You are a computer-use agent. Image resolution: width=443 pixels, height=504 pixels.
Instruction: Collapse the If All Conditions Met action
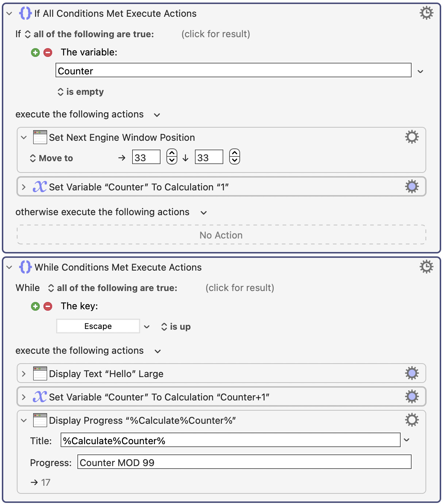[x=9, y=13]
